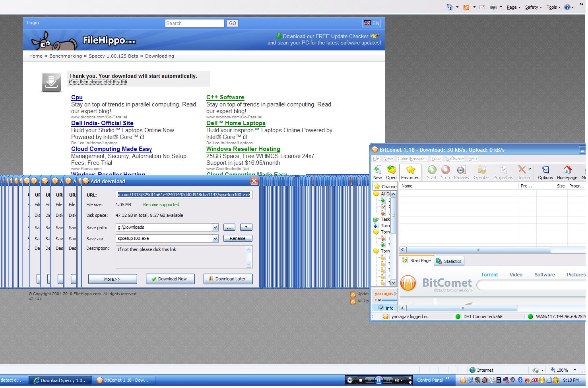
Task: Open BitComet Options from the toolbar
Action: coord(545,172)
